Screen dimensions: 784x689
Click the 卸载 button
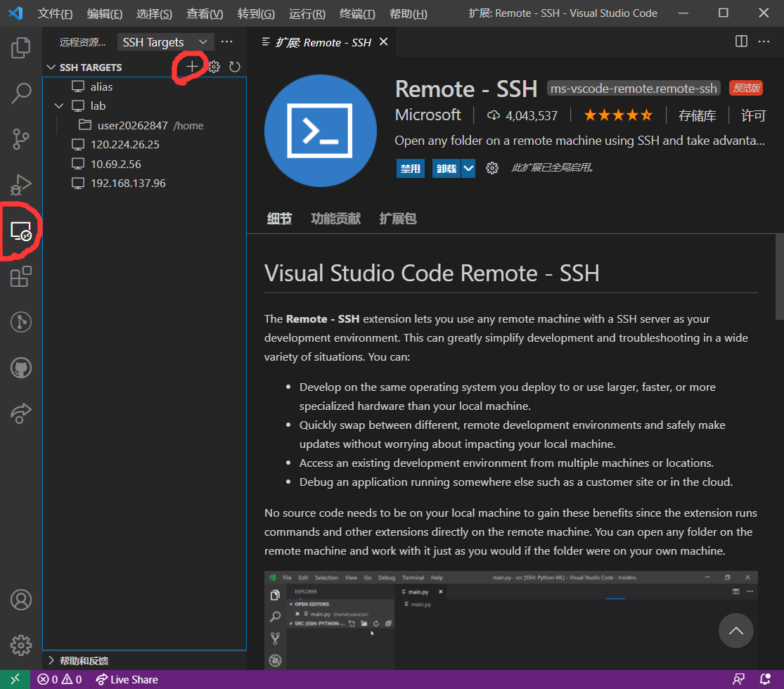pos(446,169)
